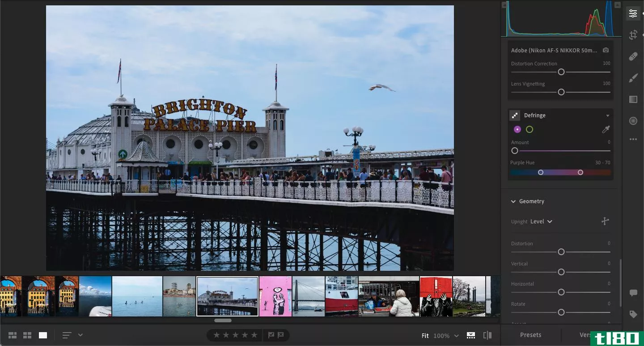This screenshot has width=644, height=346.
Task: Toggle the Show Original compare view
Action: [x=487, y=335]
